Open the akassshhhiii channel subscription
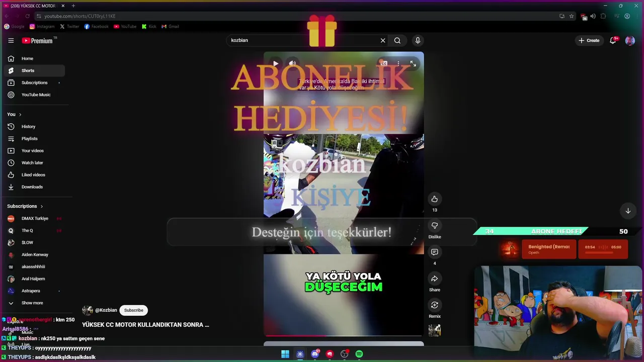The height and width of the screenshot is (362, 644). pos(33,266)
